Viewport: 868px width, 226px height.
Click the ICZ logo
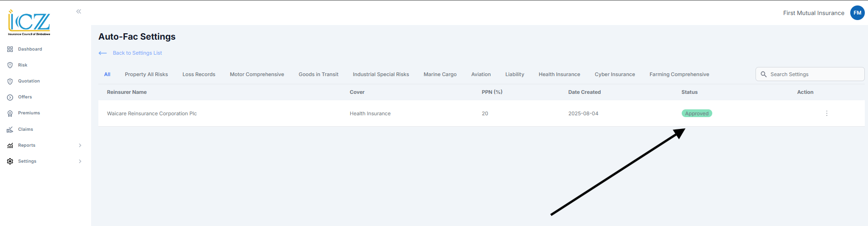coord(29,23)
